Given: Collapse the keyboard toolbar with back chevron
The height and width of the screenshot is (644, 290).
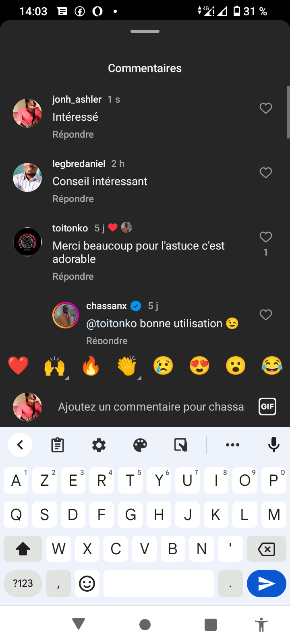Looking at the screenshot, I should click(20, 445).
